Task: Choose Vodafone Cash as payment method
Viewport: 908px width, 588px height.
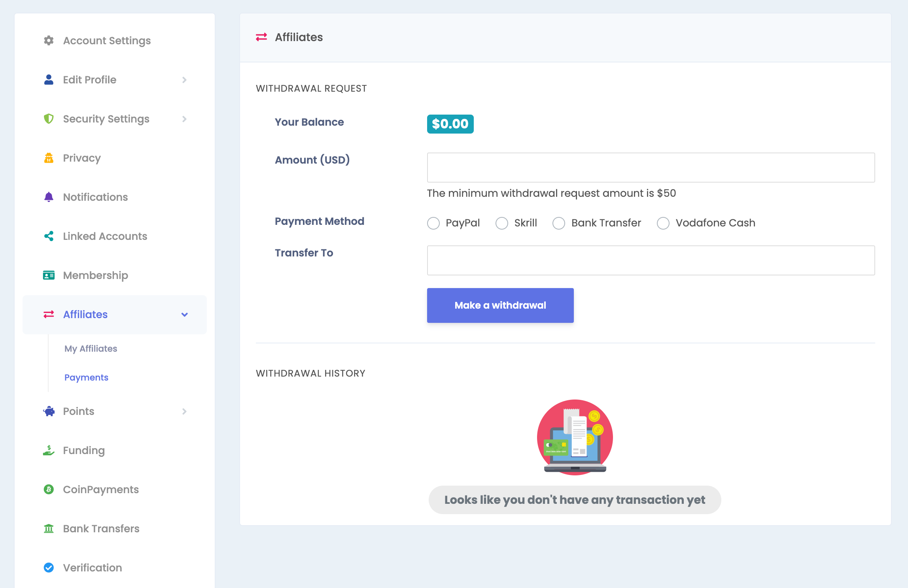Action: click(663, 223)
